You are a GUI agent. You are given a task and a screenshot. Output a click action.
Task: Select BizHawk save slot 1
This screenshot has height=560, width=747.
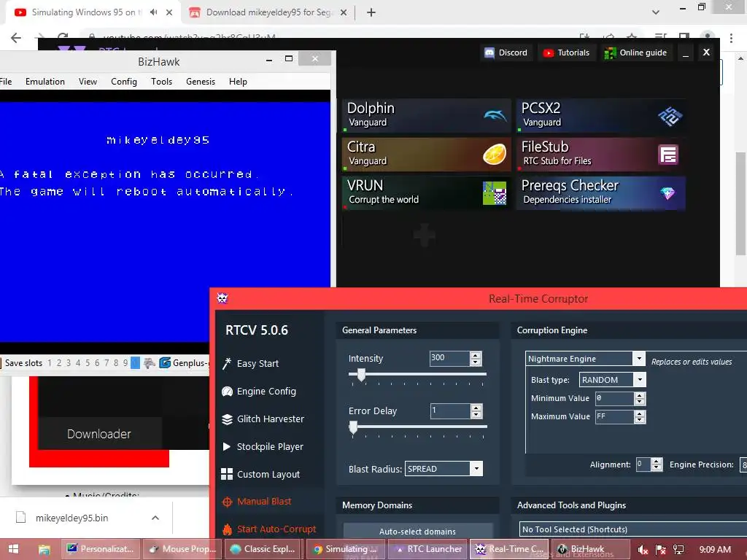50,363
